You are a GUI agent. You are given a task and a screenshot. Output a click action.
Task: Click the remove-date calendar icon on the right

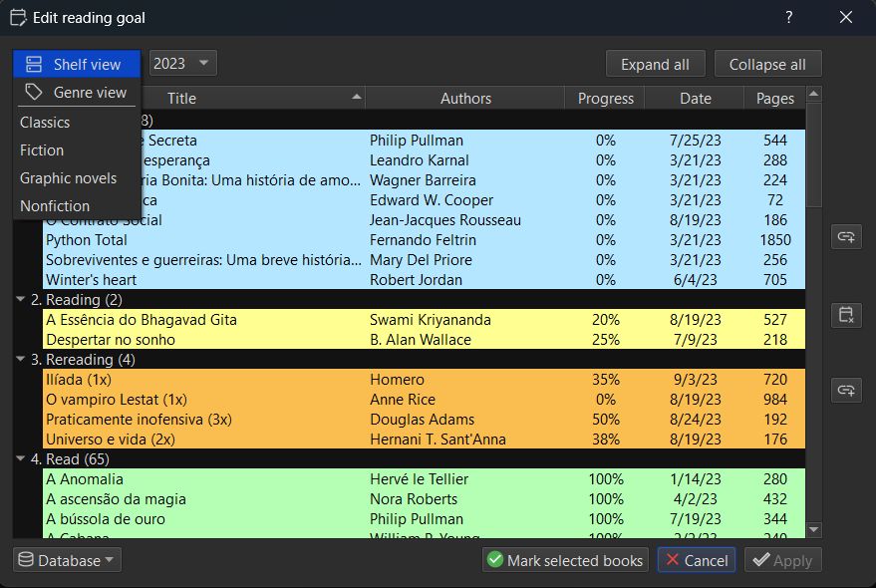pyautogui.click(x=846, y=315)
